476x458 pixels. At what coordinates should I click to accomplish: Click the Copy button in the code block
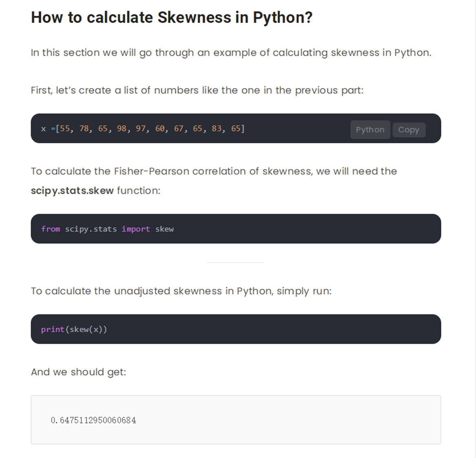point(409,130)
